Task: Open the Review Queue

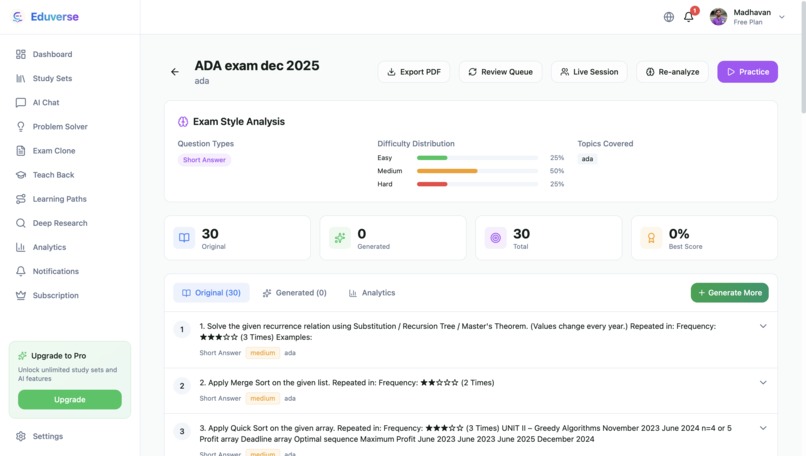Action: click(x=500, y=72)
